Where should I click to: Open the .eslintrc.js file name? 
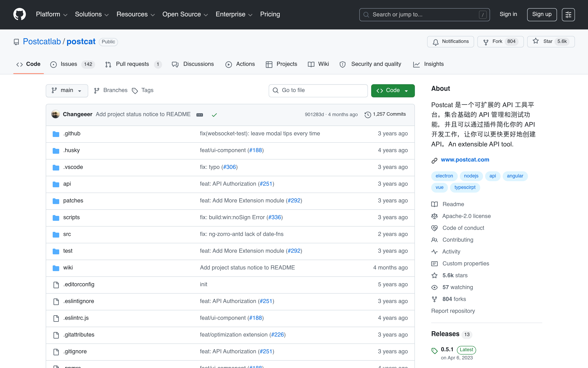tap(76, 318)
